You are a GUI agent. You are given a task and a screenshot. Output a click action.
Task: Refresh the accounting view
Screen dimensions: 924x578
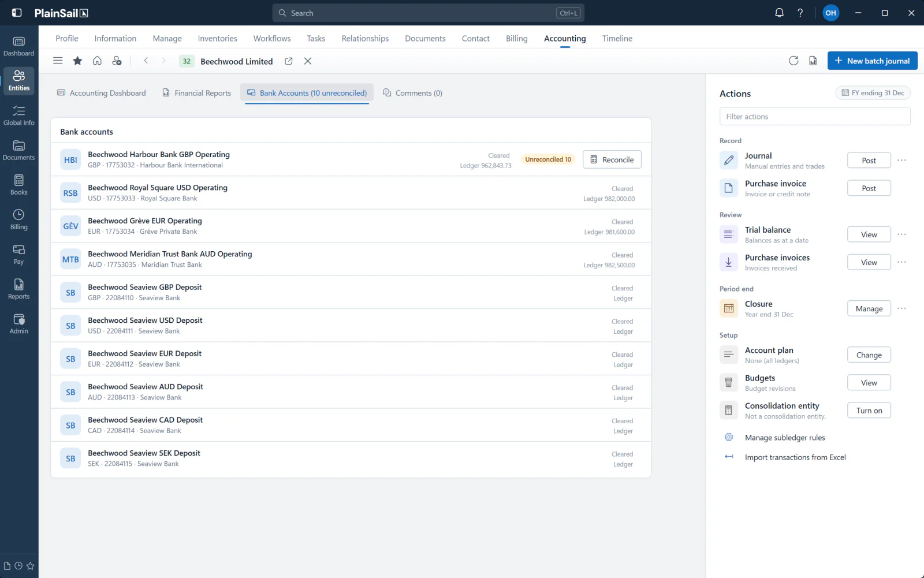[793, 61]
